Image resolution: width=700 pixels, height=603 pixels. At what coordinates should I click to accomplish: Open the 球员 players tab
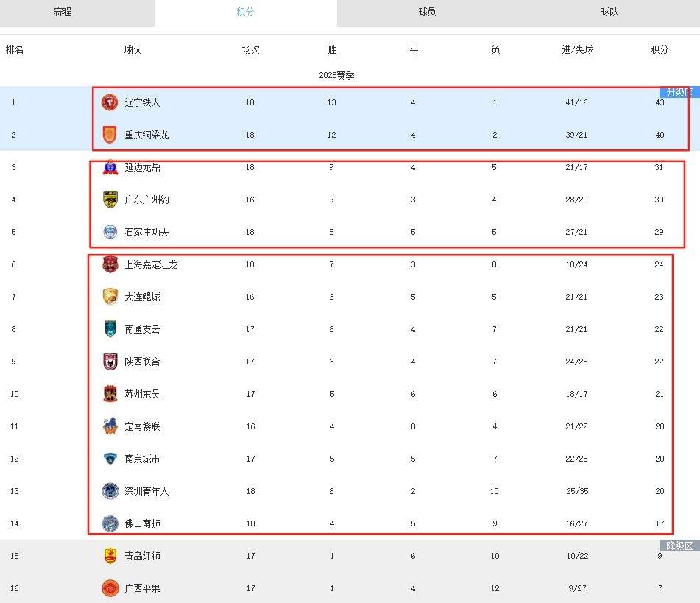tap(427, 12)
